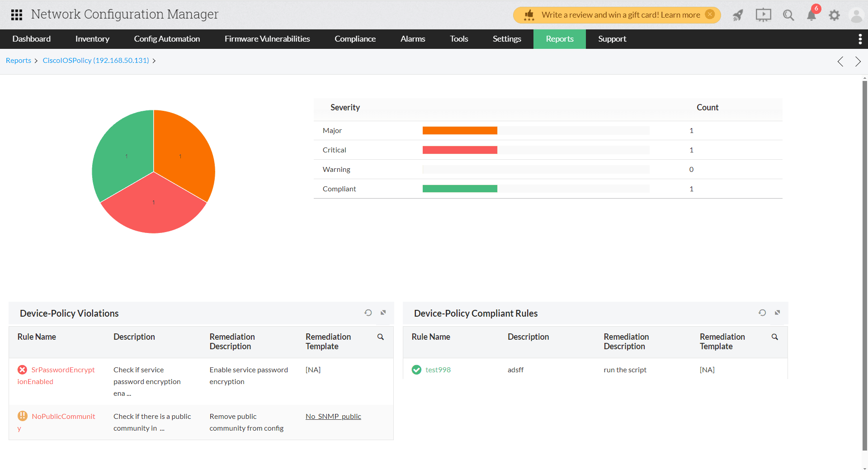Open the demo video presentation icon
Screen dimensions: 868x470
click(x=763, y=15)
